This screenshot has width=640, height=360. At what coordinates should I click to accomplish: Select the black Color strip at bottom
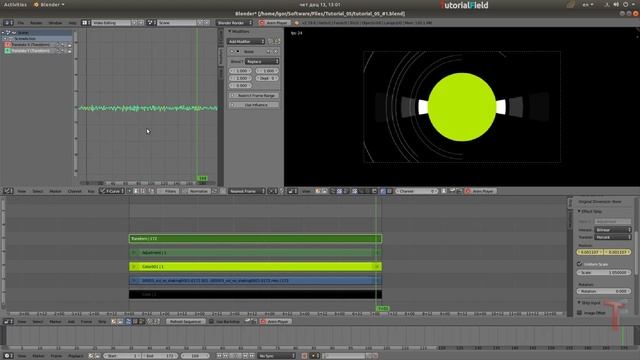[256, 294]
